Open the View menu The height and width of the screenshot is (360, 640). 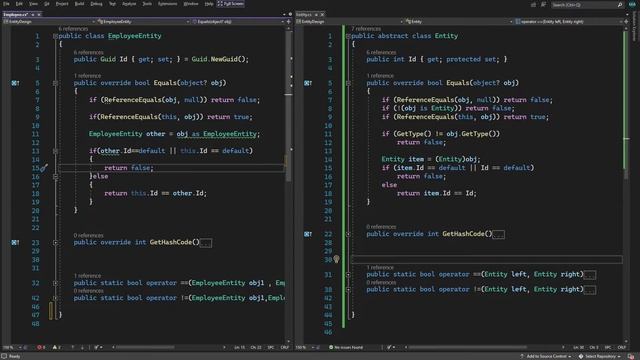pyautogui.click(x=33, y=4)
